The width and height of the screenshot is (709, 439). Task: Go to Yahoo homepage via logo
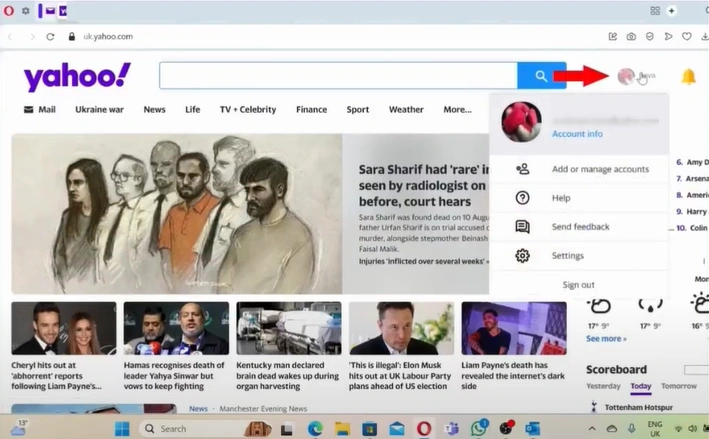77,77
